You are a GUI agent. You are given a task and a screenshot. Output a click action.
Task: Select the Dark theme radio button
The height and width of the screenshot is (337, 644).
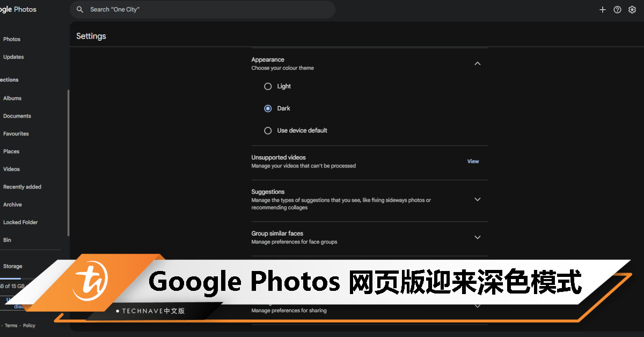[268, 108]
